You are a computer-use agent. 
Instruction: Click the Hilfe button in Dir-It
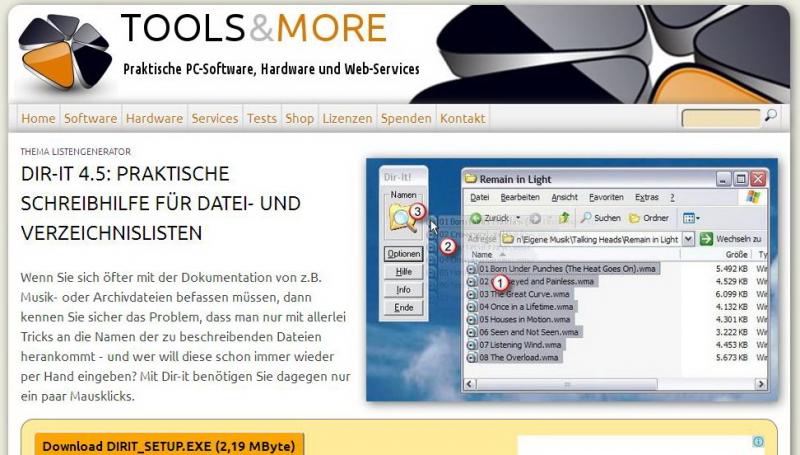click(x=404, y=272)
